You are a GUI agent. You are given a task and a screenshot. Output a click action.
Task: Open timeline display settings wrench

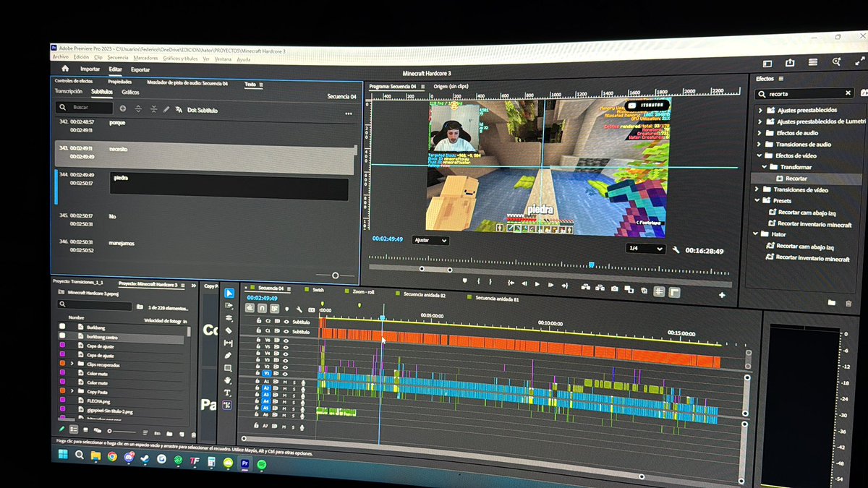click(x=299, y=309)
